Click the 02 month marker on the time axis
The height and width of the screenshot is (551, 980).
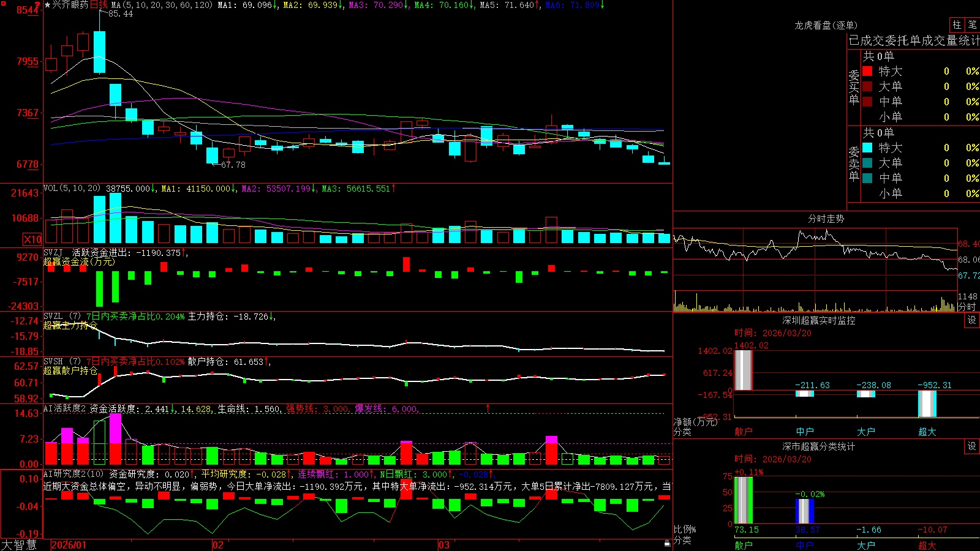218,545
